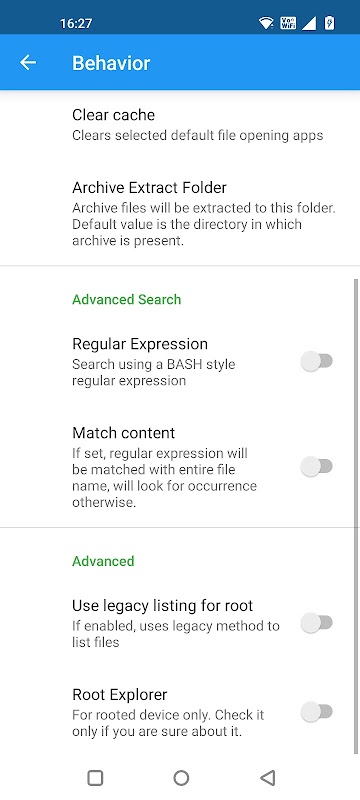Screen dimensions: 360x800
Task: Select the Root Explorer setting row
Action: [180, 712]
